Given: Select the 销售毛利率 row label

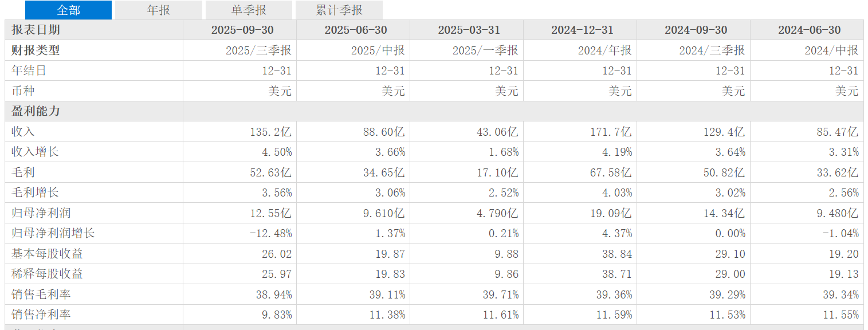Looking at the screenshot, I should (x=41, y=294).
